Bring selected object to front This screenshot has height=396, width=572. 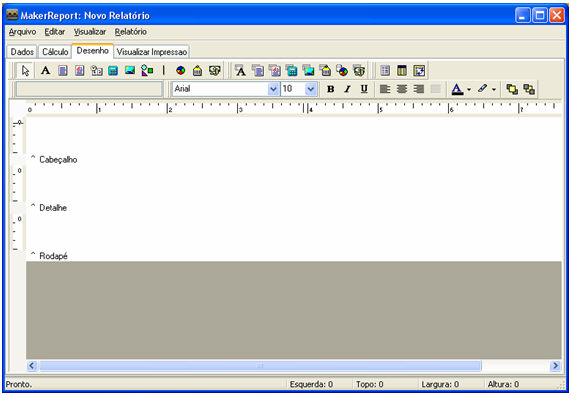point(512,89)
